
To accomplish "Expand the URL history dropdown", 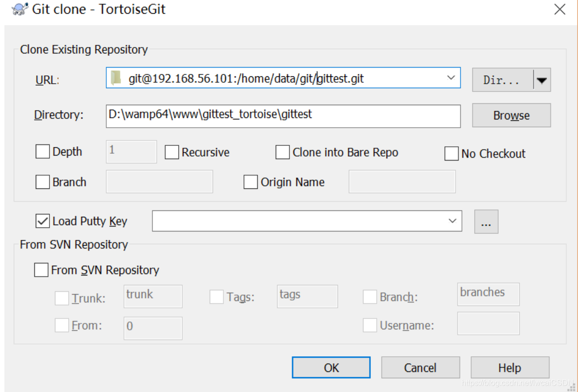I will (451, 78).
